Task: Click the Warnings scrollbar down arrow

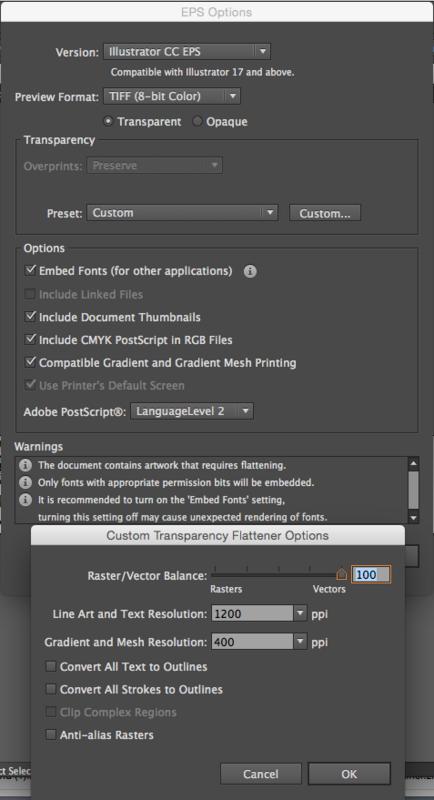Action: pos(414,517)
